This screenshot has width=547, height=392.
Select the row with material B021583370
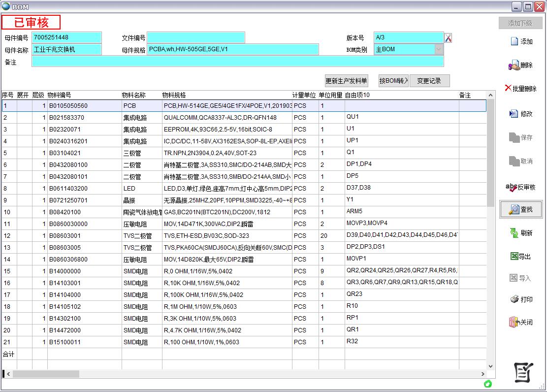66,118
